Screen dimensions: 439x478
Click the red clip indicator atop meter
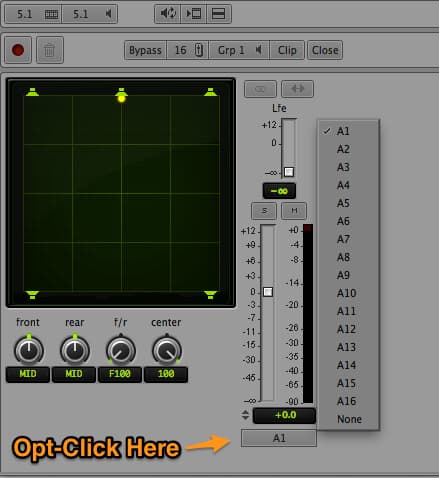pos(308,228)
